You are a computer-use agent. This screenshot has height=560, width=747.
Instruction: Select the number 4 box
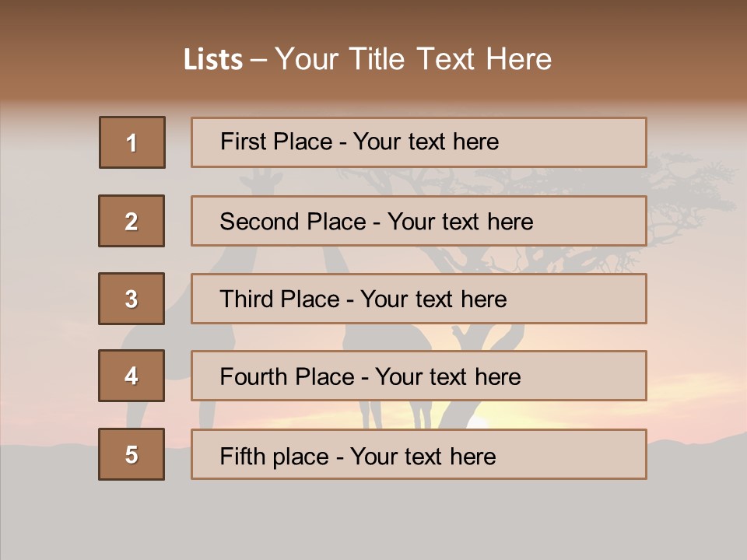132,376
